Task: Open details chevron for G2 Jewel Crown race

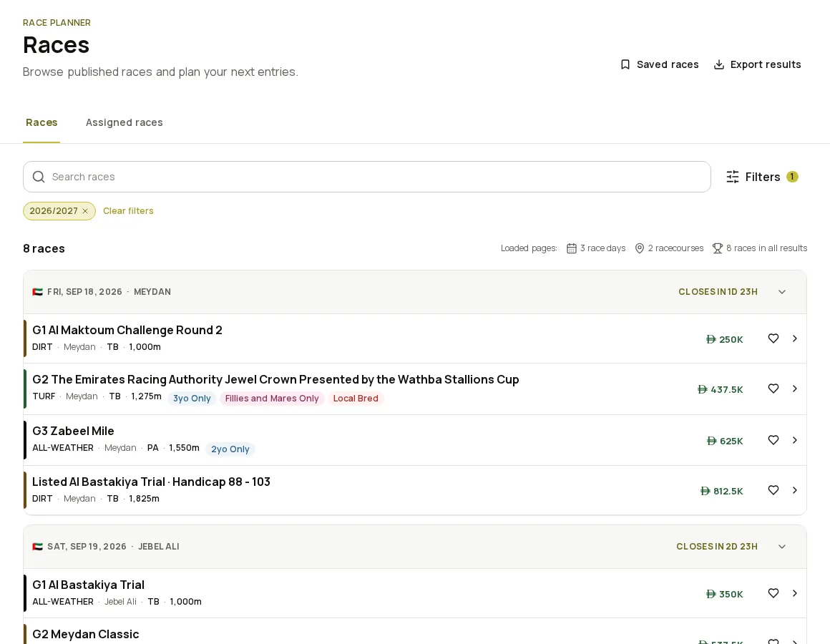Action: [794, 389]
